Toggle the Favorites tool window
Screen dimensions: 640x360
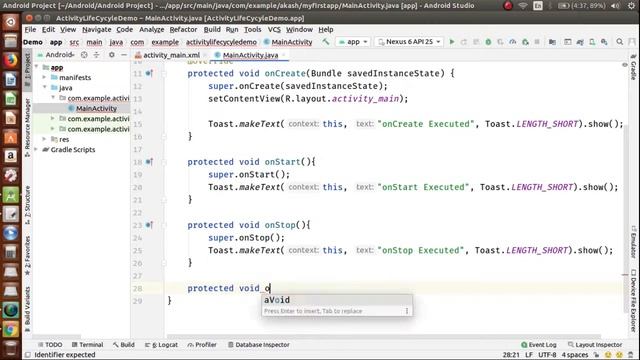pyautogui.click(x=27, y=256)
